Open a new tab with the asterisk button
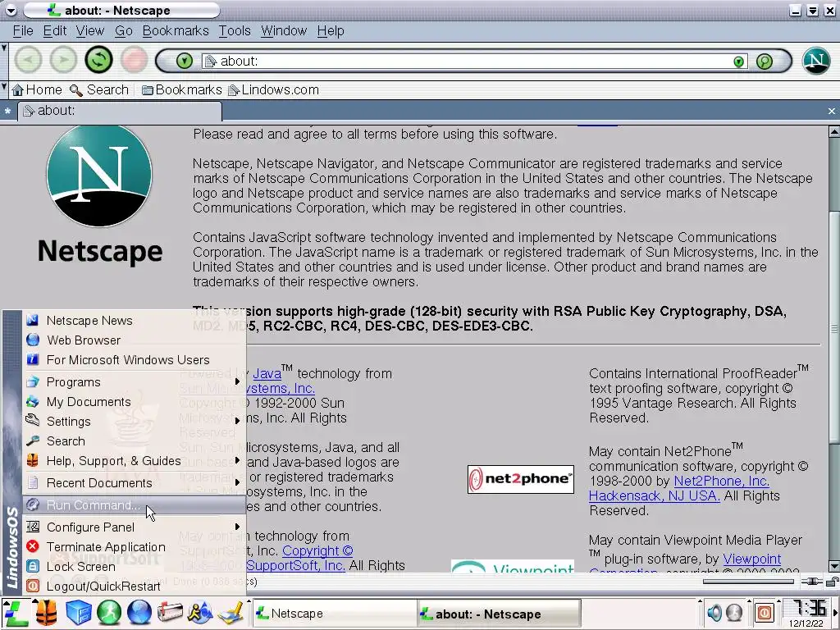 [x=7, y=112]
